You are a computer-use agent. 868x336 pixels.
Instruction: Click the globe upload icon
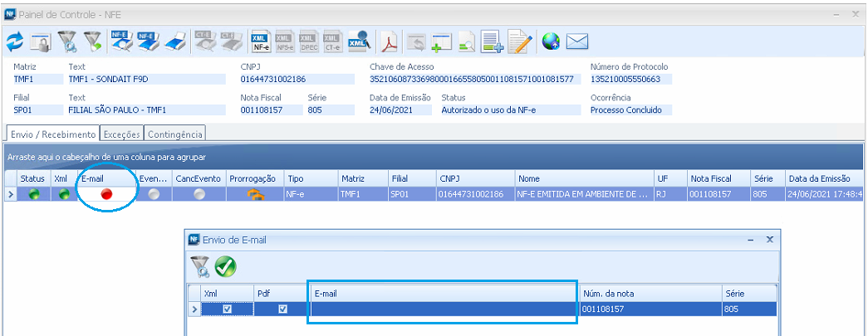551,41
